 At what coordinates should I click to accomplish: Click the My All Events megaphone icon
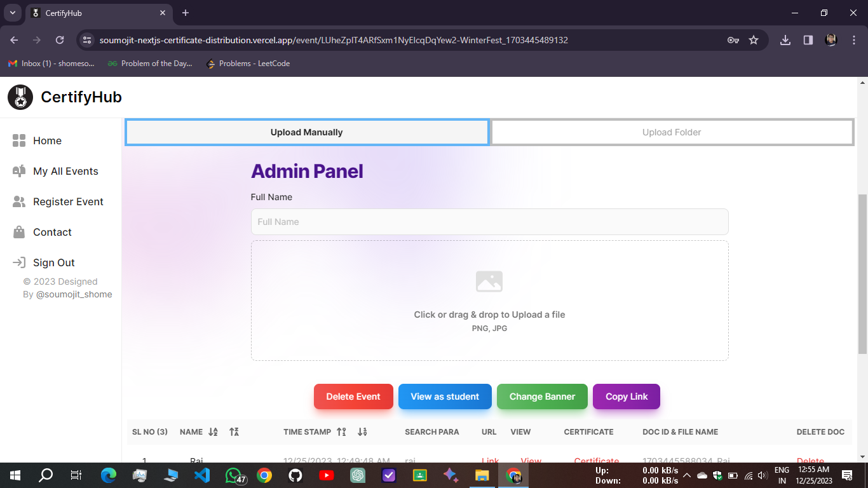point(19,171)
